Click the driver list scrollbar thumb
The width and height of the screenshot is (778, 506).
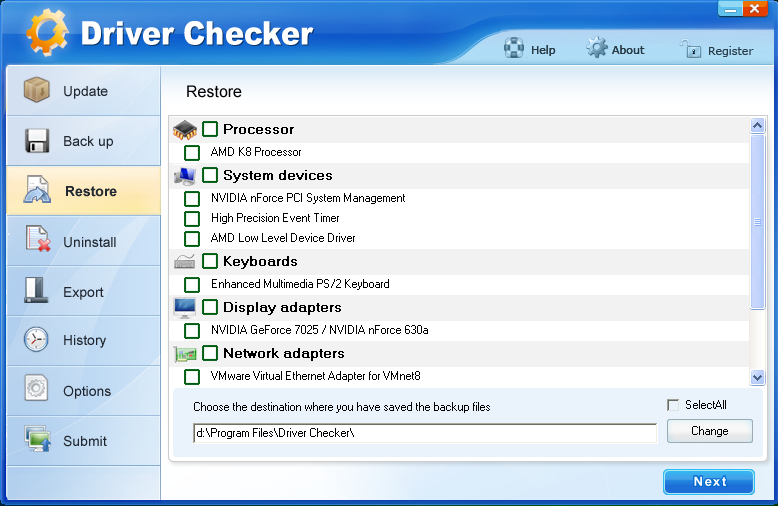click(757, 222)
